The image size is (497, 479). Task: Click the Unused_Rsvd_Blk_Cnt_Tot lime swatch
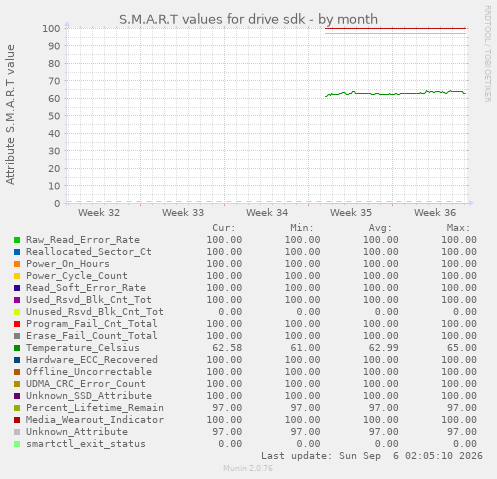17,312
